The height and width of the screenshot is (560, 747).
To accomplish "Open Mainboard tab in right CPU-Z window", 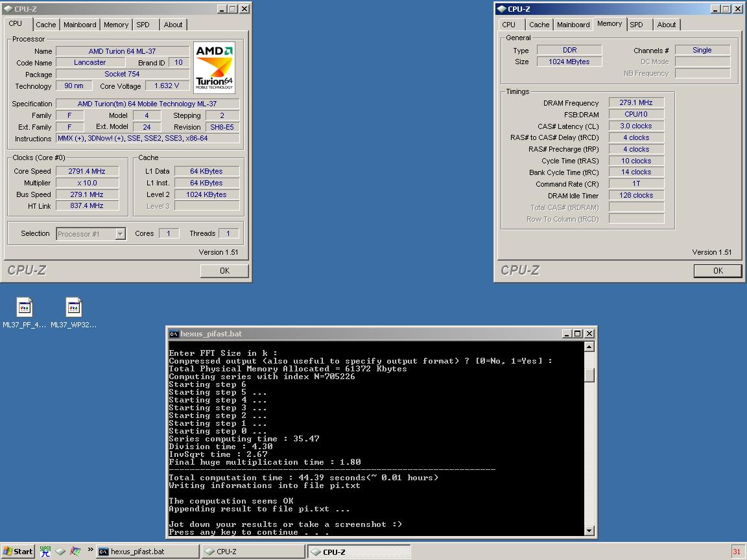I will (x=573, y=25).
